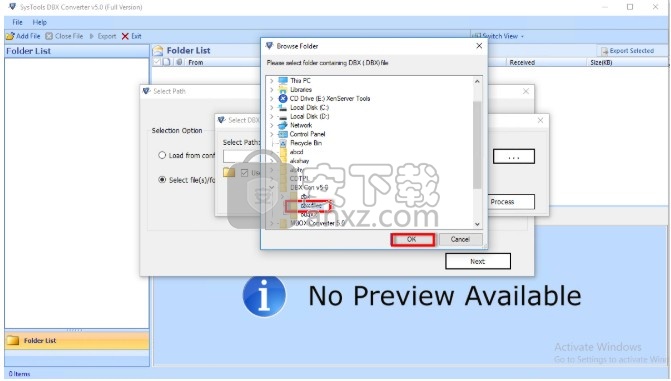The width and height of the screenshot is (671, 381).
Task: Open the Switch View dropdown
Action: point(498,36)
